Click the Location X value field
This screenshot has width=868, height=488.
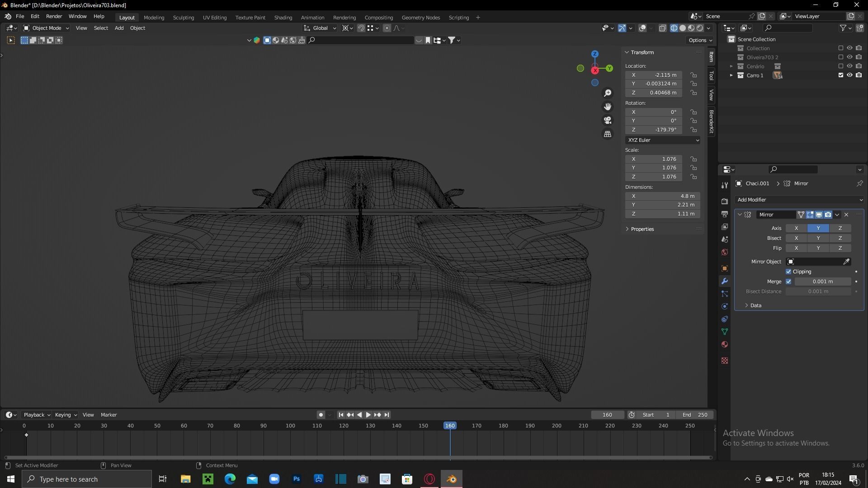click(x=654, y=75)
